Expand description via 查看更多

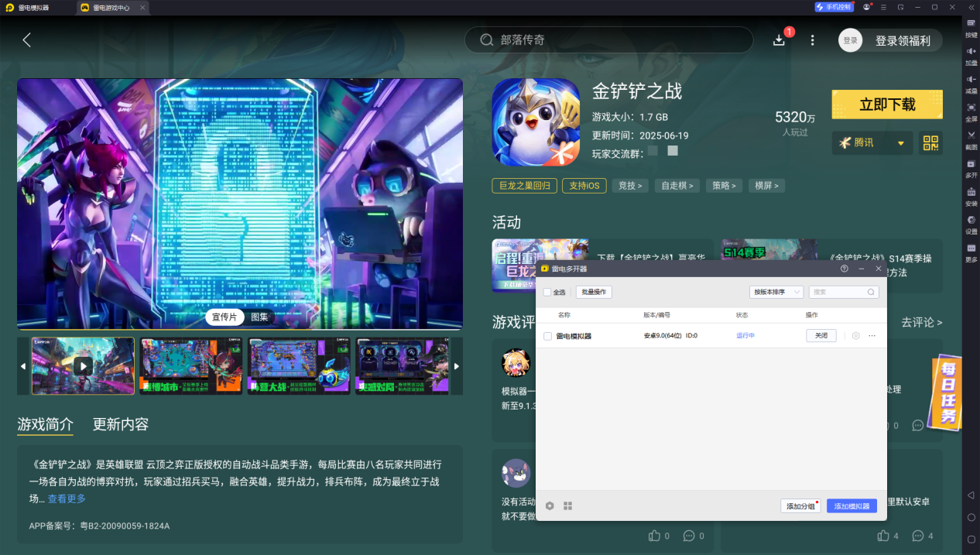click(x=67, y=498)
